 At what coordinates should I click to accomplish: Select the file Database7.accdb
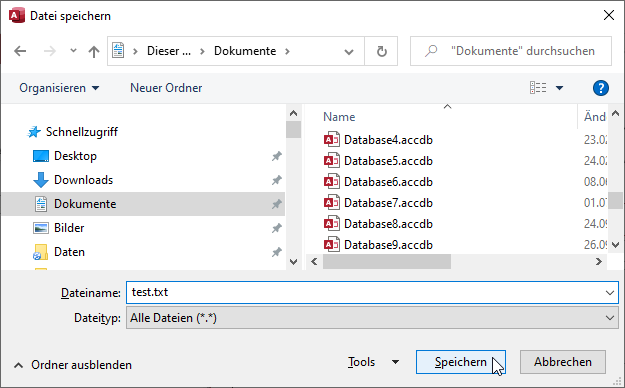pyautogui.click(x=388, y=203)
